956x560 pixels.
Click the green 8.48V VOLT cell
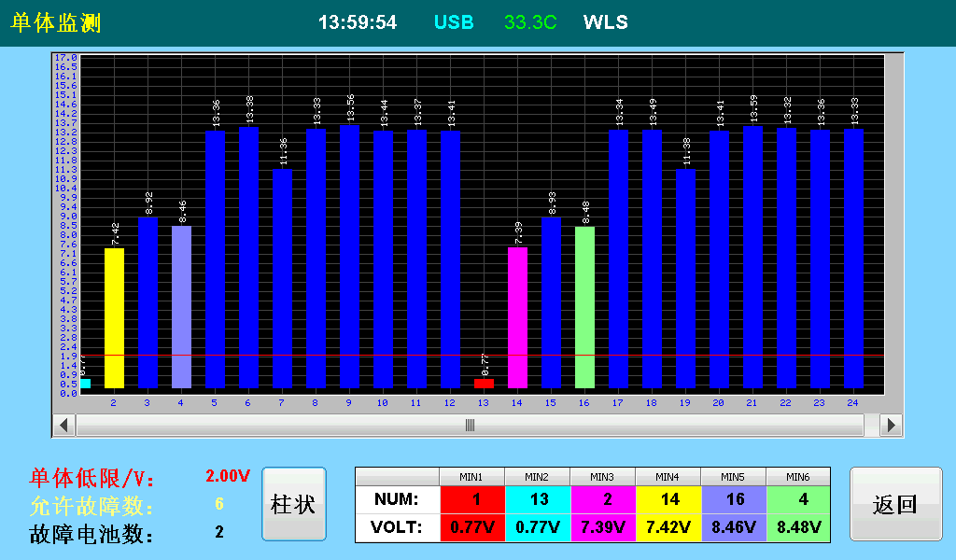click(798, 527)
